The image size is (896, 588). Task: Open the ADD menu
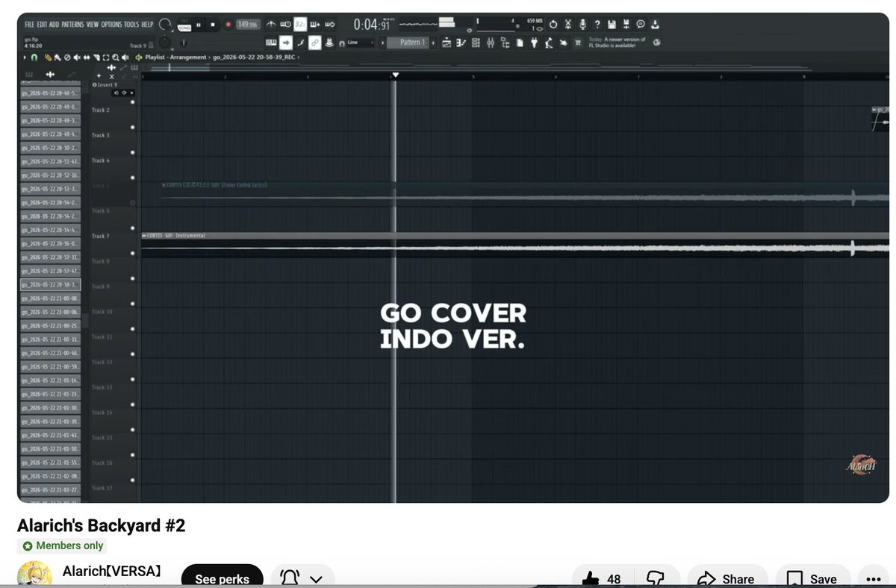click(x=55, y=25)
